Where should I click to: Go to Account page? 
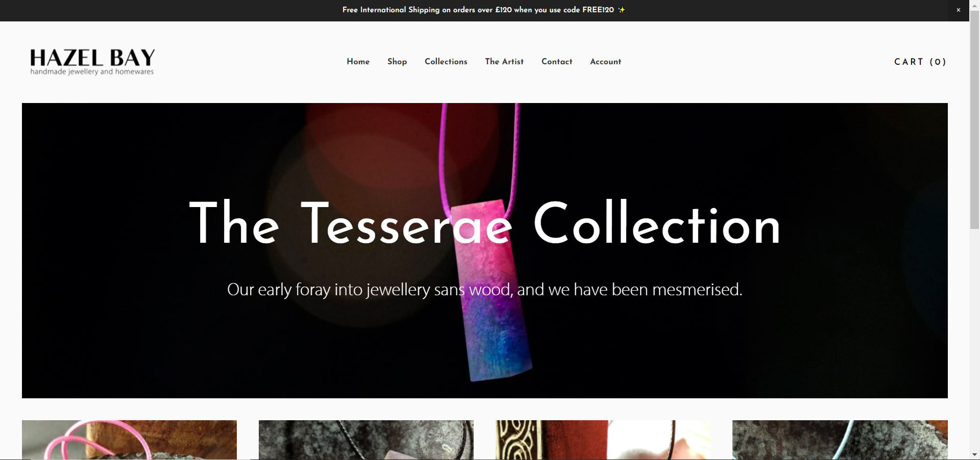[x=605, y=62]
